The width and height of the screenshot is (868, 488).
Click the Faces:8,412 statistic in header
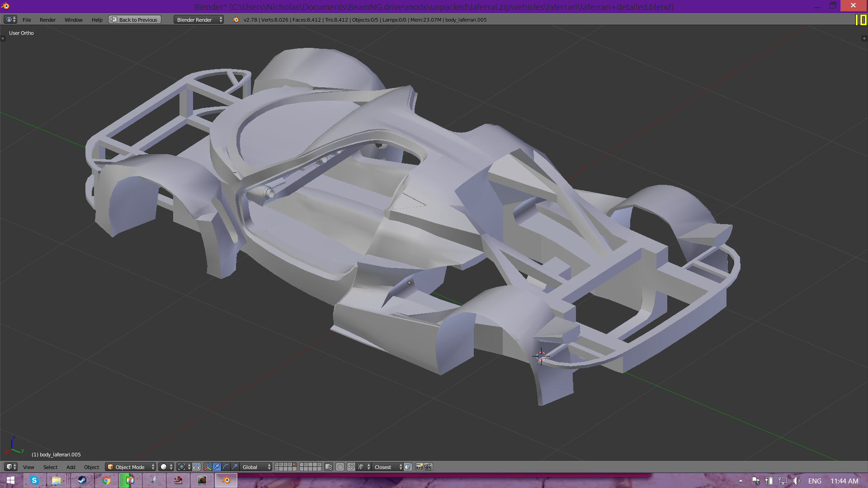point(307,20)
